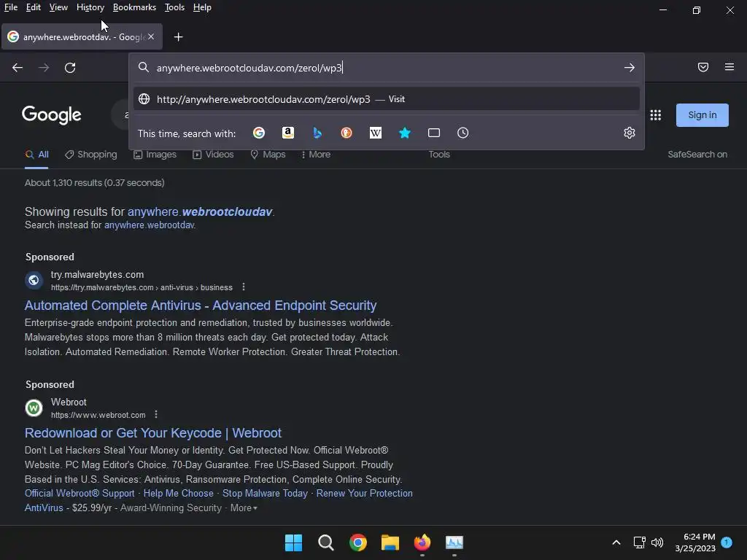Show hidden system tray icons chevron
The image size is (747, 560).
616,542
